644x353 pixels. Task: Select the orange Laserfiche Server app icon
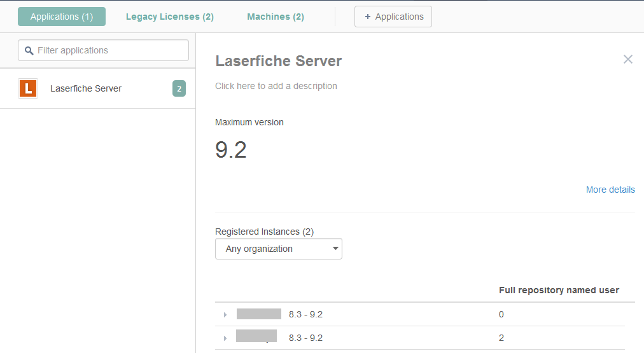point(28,88)
